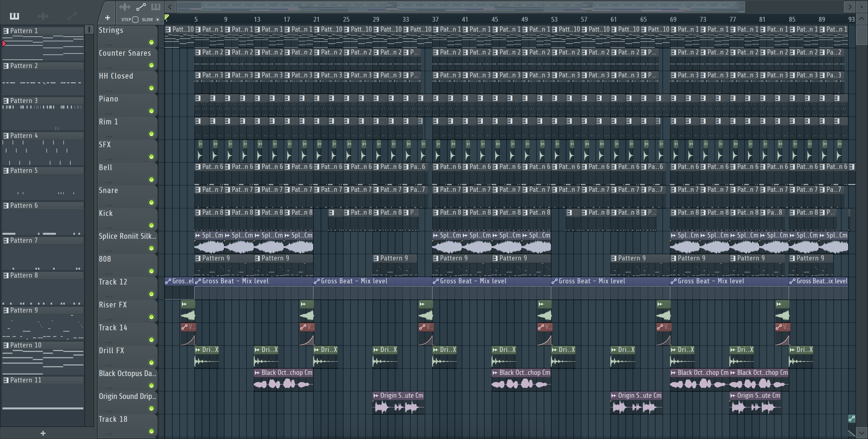Image resolution: width=868 pixels, height=439 pixels.
Task: Click the diagonal line at Track 18's end
Action: coord(851,433)
